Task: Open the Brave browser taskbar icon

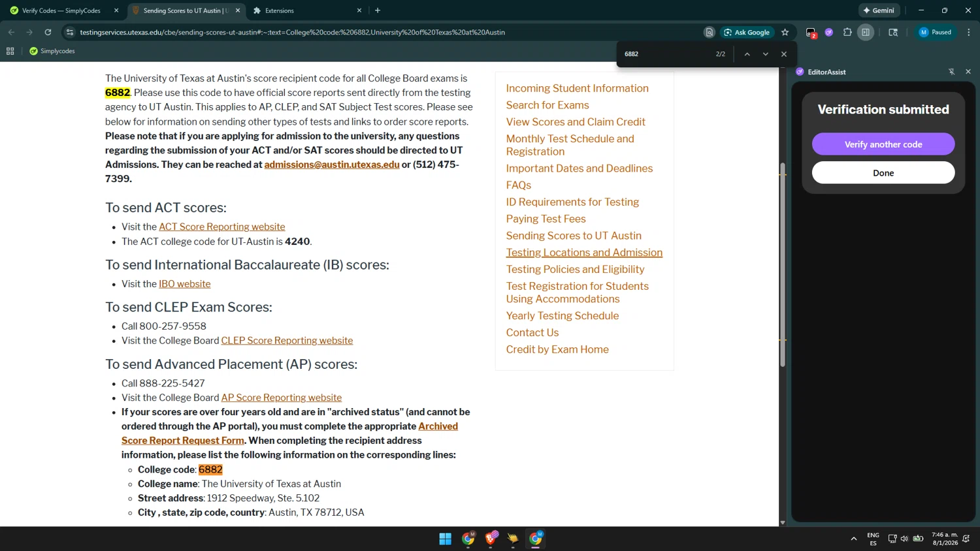Action: coord(491,539)
